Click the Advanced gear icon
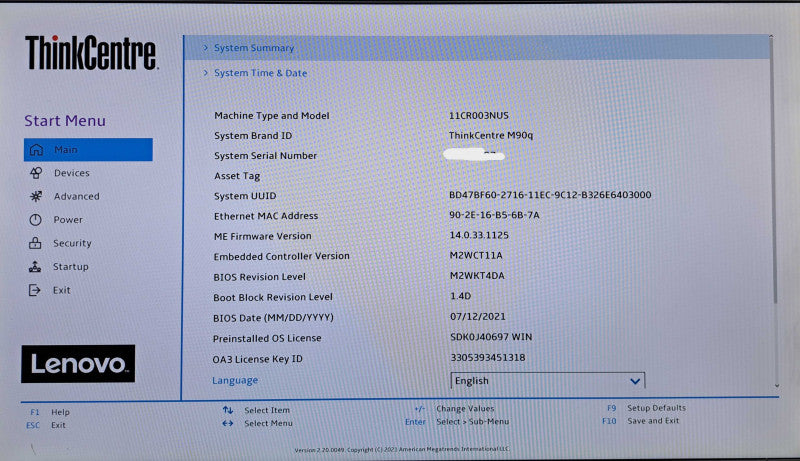The image size is (800, 461). pyautogui.click(x=36, y=196)
